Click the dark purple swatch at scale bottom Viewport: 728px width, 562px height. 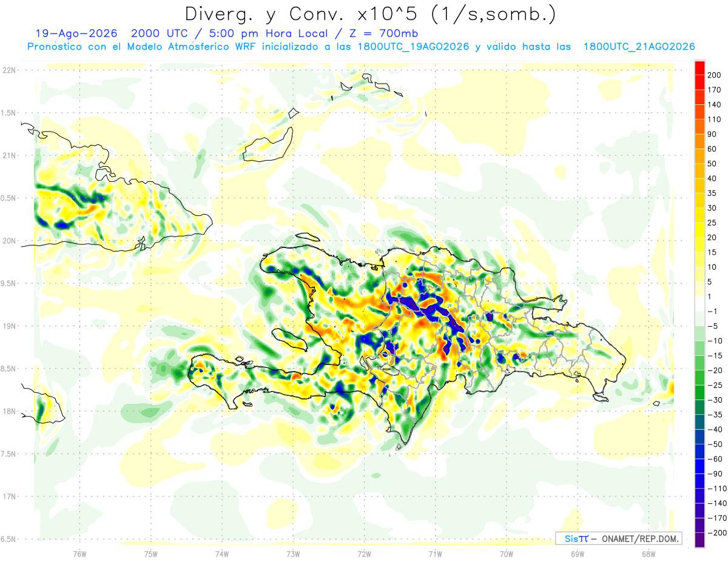[x=699, y=541]
